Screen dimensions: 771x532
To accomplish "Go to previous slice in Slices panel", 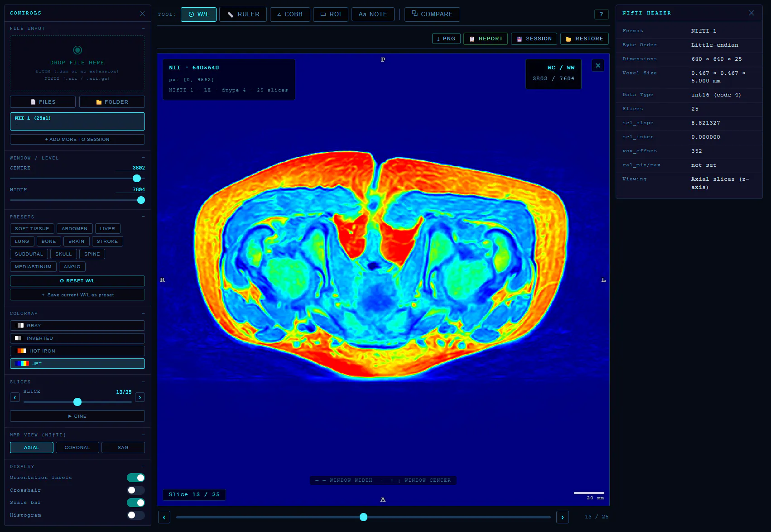I will point(15,397).
